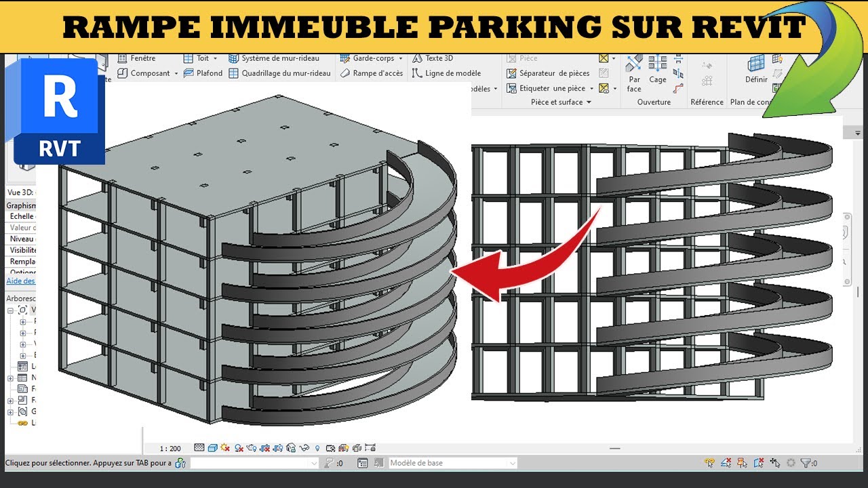Select Ligne de modèle tool
The image size is (868, 488).
coord(446,73)
